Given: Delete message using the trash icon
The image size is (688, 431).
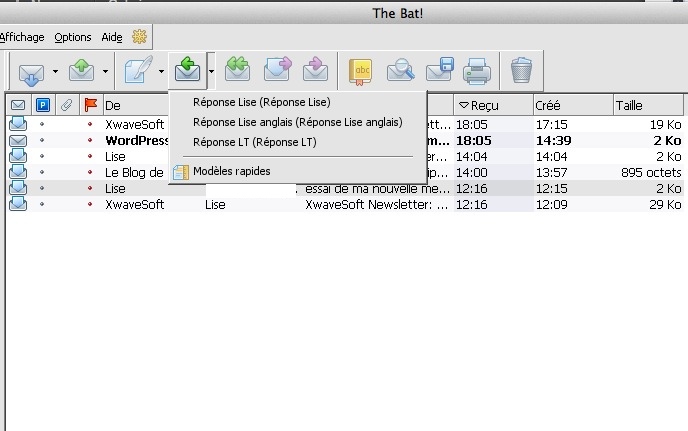Looking at the screenshot, I should pos(521,71).
